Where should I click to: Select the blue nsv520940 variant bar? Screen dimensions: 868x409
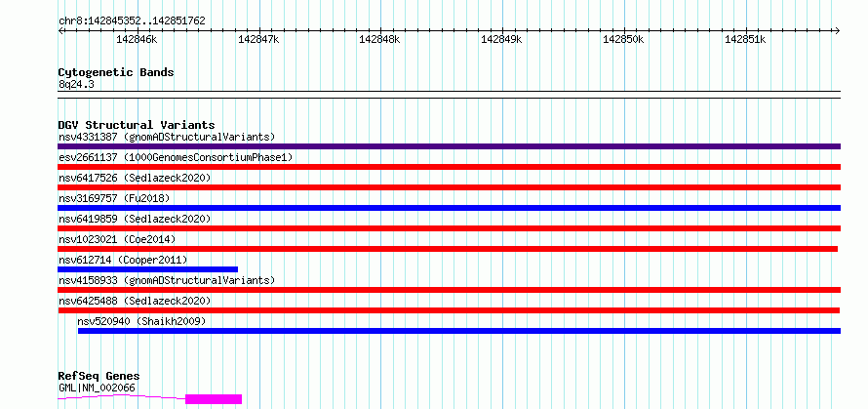point(459,331)
